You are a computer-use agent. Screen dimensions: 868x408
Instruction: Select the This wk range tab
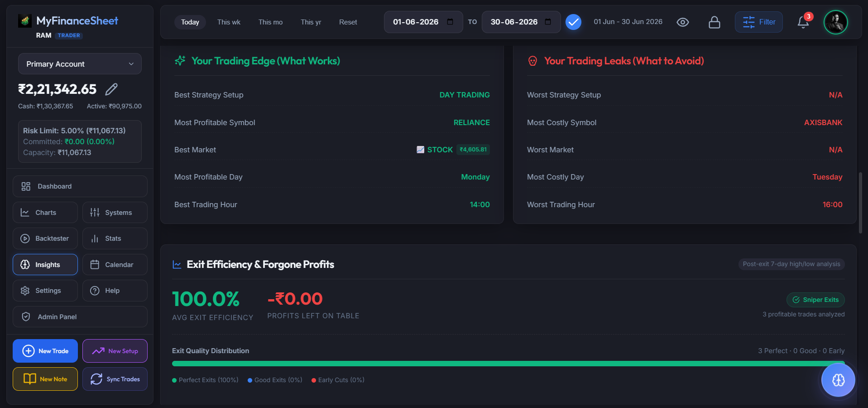[x=229, y=22]
